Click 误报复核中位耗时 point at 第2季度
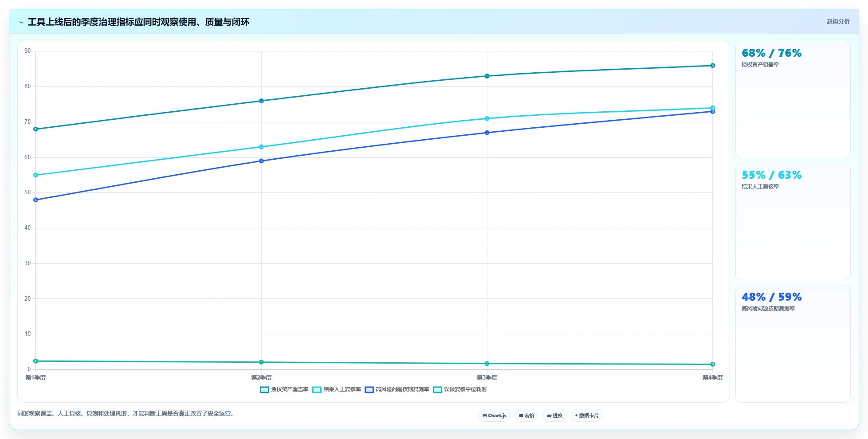 pos(261,362)
